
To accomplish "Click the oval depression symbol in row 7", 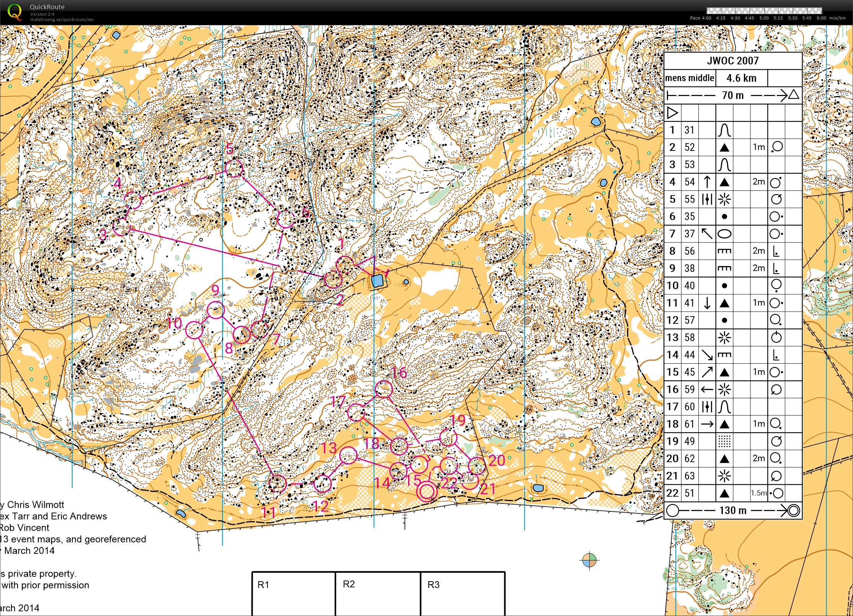I will point(724,234).
